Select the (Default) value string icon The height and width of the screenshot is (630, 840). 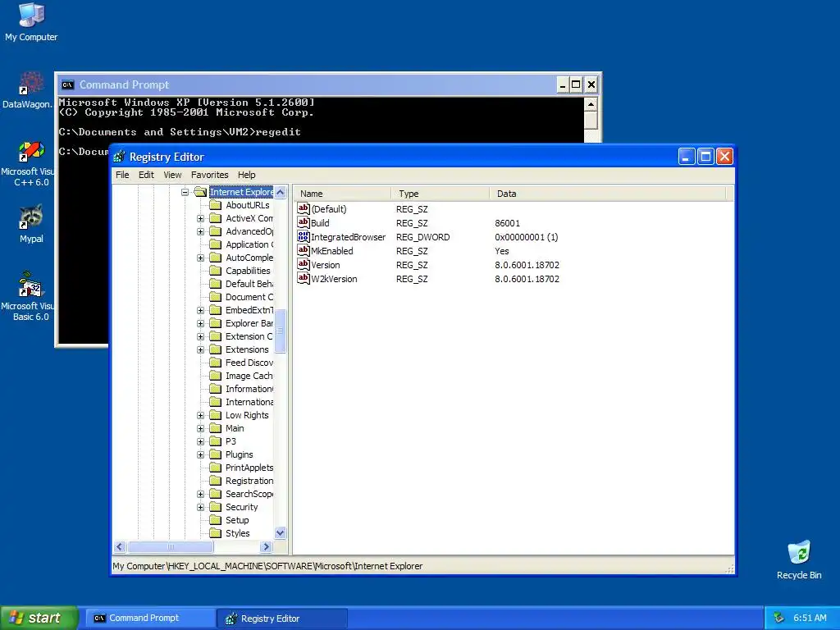(x=304, y=208)
